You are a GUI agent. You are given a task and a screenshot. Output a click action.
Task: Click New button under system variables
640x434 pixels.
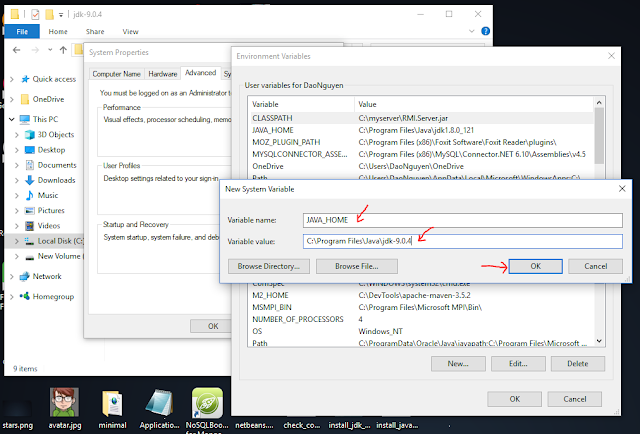(x=458, y=363)
